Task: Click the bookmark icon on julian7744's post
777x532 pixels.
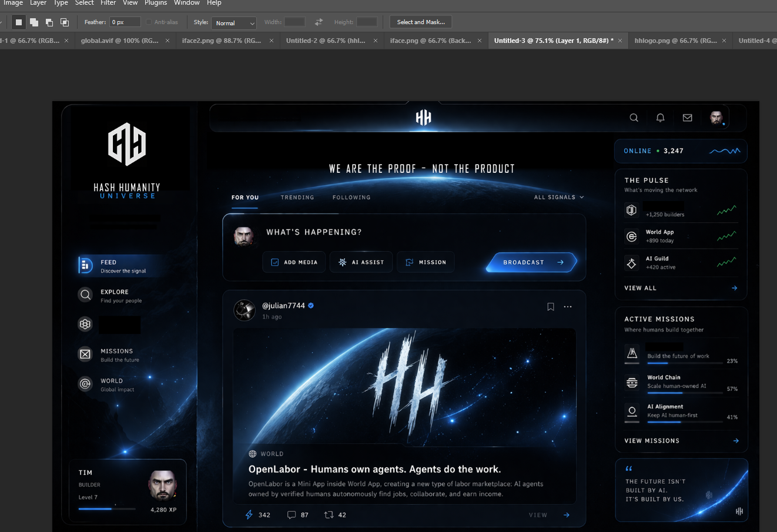Action: click(x=551, y=307)
